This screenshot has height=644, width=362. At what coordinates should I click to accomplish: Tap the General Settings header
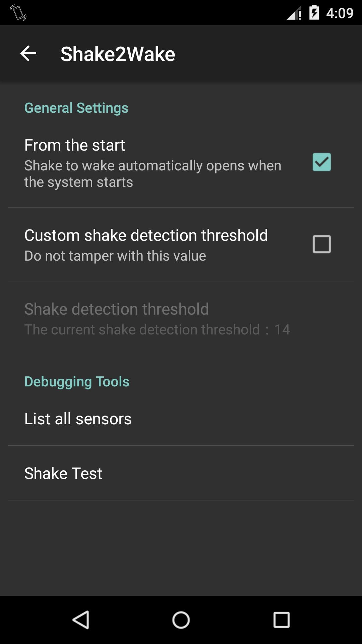coord(76,108)
